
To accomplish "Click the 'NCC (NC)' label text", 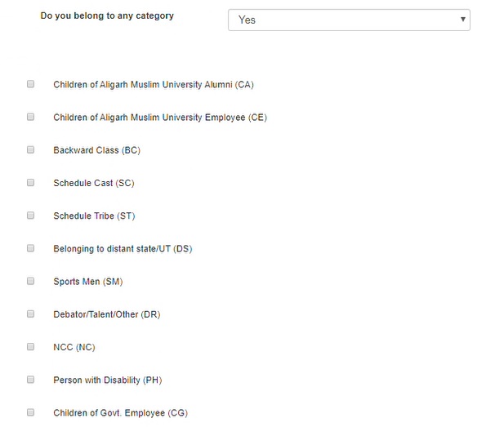I will coord(74,347).
